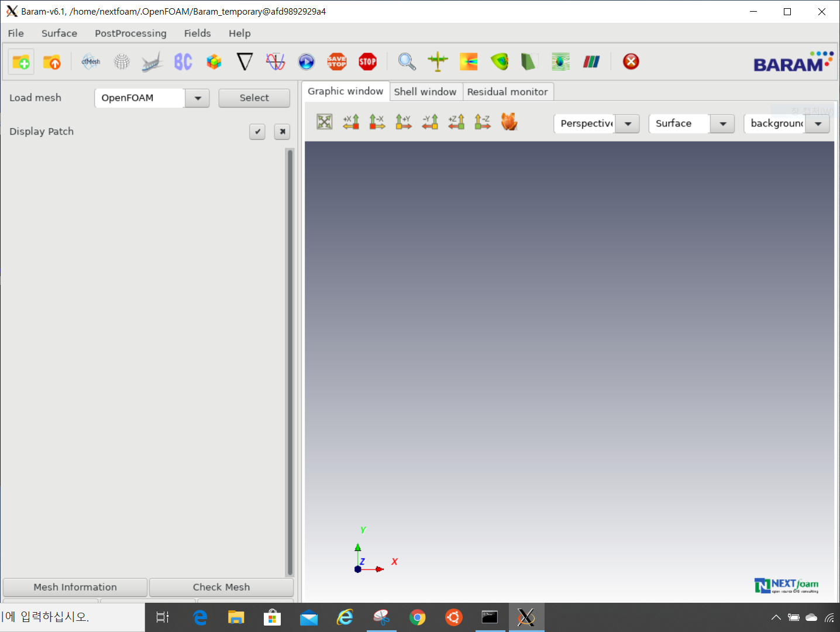Select the -Z axis view icon
Screen dimensions: 840x632
point(482,122)
